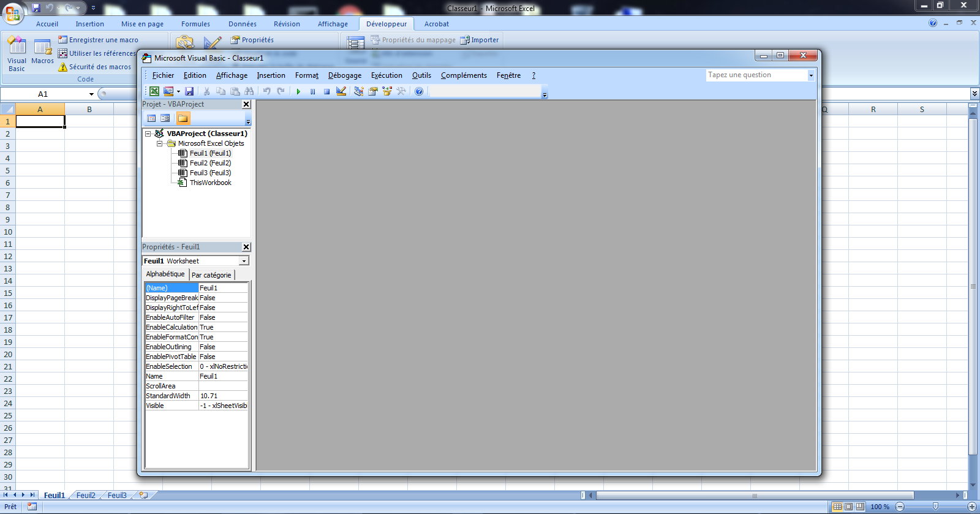Open the Exécution menu in Visual Basic
This screenshot has width=980, height=514.
coord(386,75)
